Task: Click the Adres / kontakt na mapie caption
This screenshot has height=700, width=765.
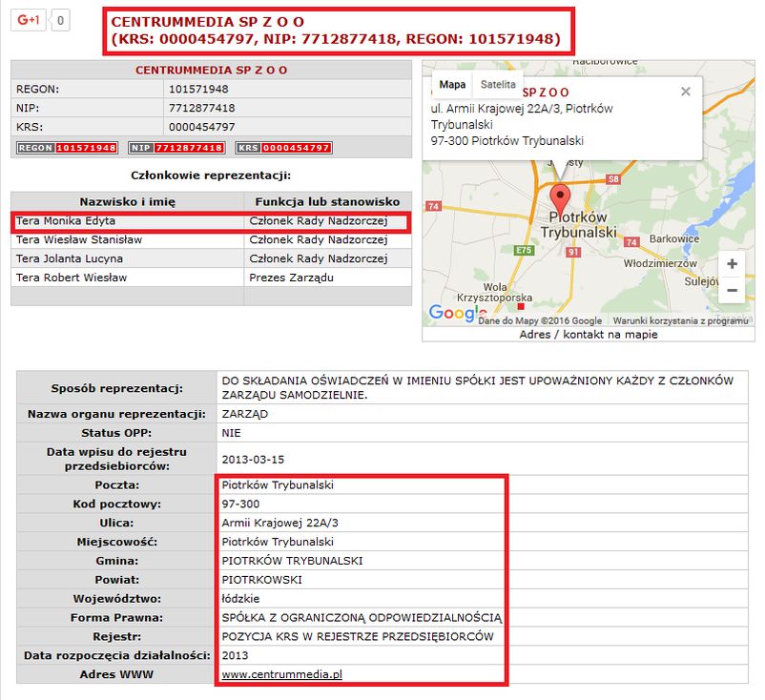Action: point(588,335)
